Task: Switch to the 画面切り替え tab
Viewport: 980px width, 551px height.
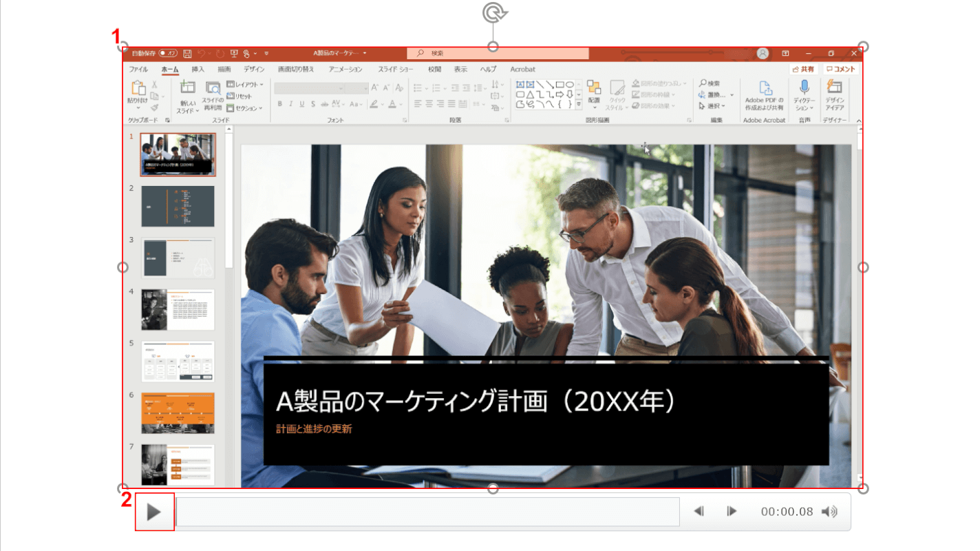Action: pyautogui.click(x=296, y=70)
